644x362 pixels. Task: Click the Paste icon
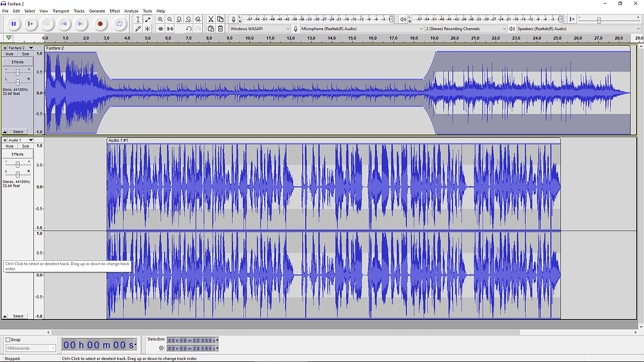(211, 28)
